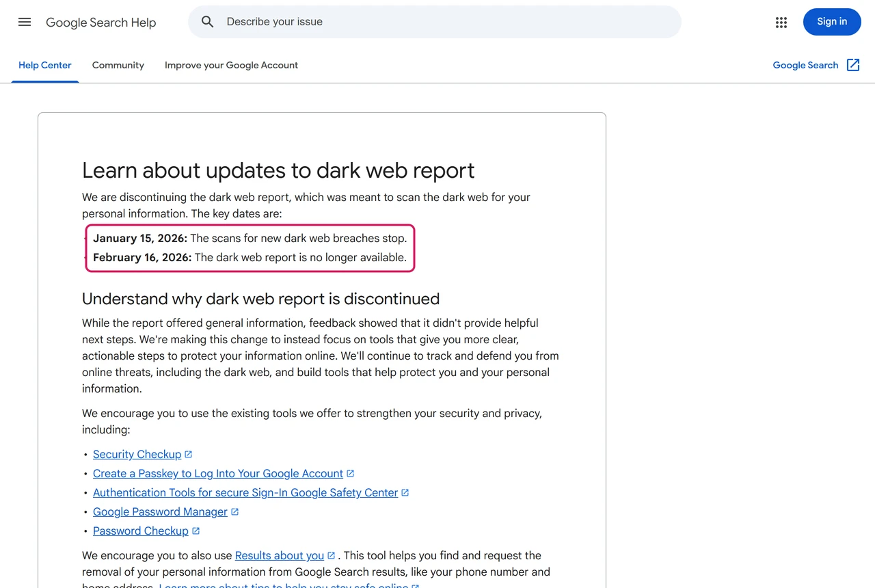
Task: Click the Sign in button
Action: 832,22
